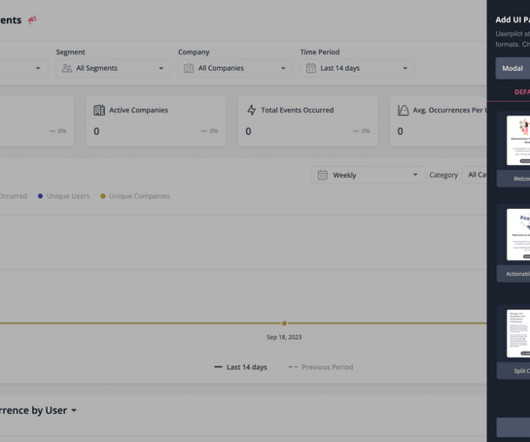The height and width of the screenshot is (442, 530).
Task: Select the Modal pattern tab
Action: point(513,68)
